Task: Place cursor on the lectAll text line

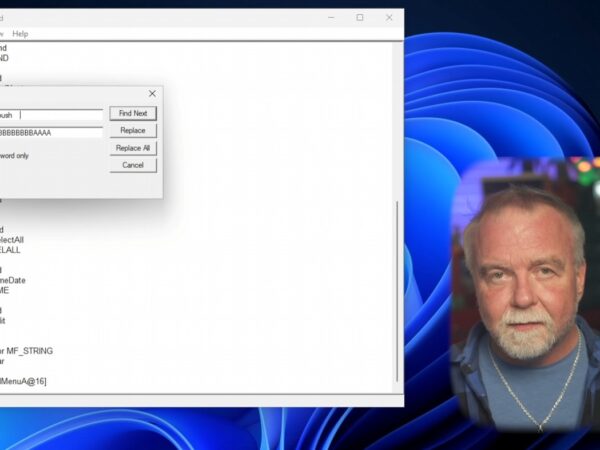Action: click(12, 240)
